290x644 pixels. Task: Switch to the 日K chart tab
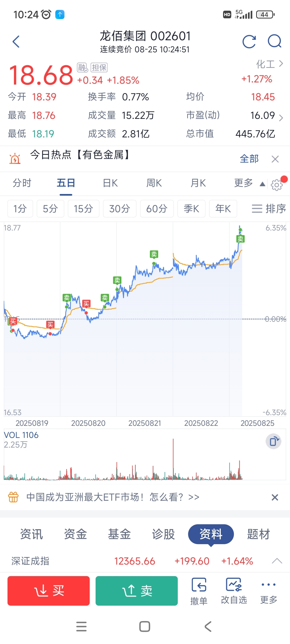(110, 183)
